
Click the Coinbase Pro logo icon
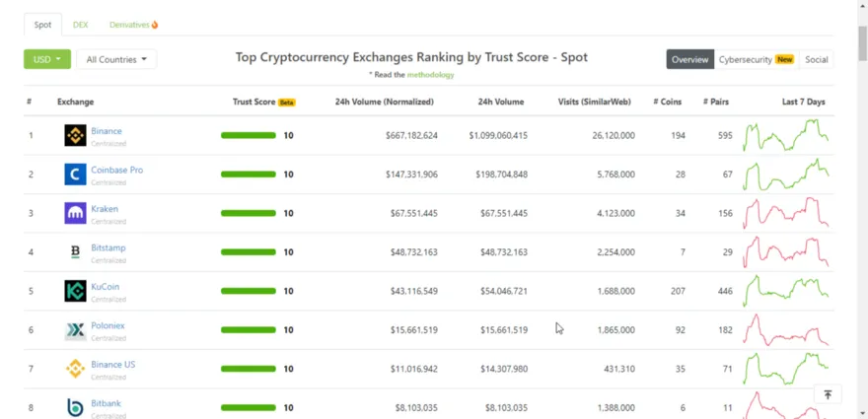(75, 174)
